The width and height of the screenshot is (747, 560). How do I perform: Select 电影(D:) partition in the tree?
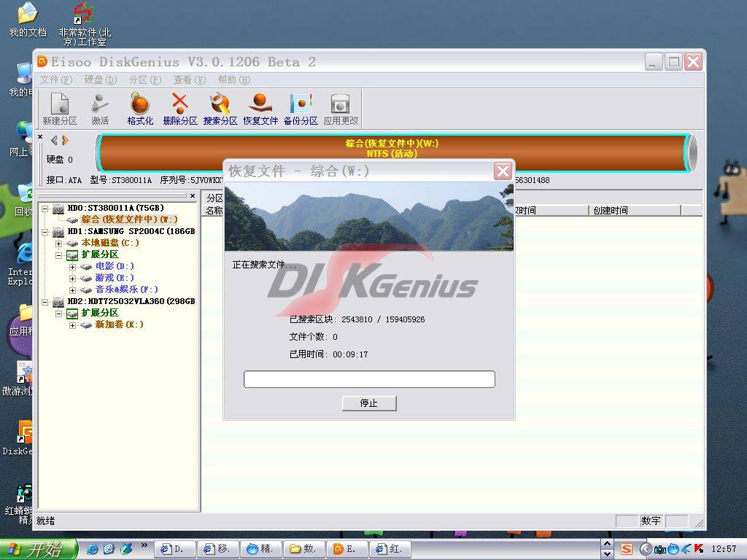click(115, 266)
